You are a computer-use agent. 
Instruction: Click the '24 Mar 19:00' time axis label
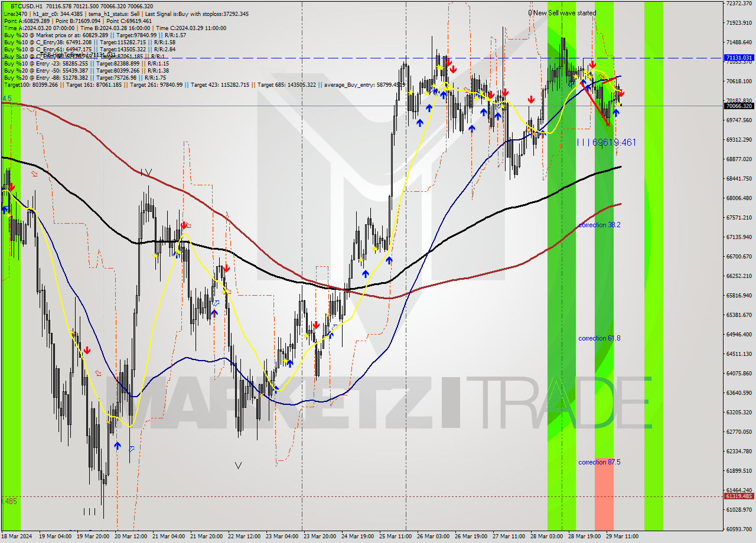pyautogui.click(x=358, y=537)
